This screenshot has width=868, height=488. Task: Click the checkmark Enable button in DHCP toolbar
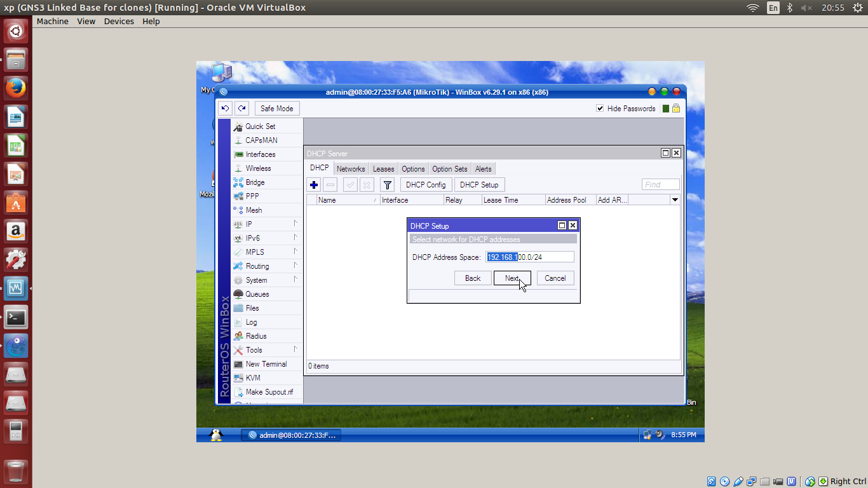[350, 185]
